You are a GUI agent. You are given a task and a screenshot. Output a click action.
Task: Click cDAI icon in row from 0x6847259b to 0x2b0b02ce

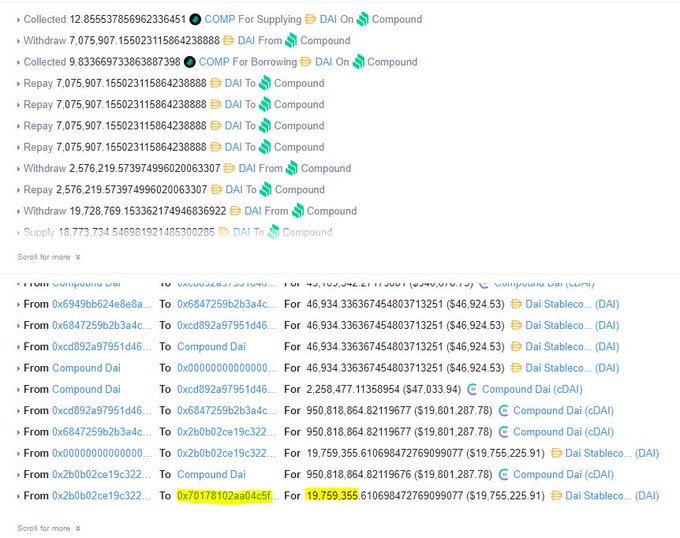(x=503, y=432)
